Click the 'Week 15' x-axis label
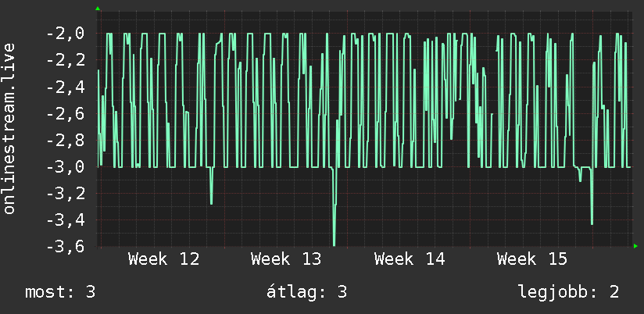Image resolution: width=644 pixels, height=314 pixels. [532, 259]
